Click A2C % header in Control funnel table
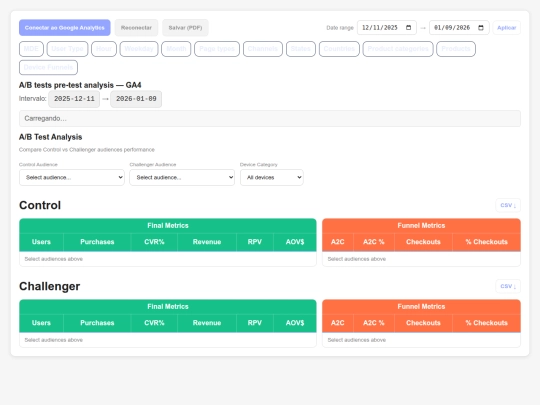Image resolution: width=540 pixels, height=405 pixels. (x=374, y=242)
